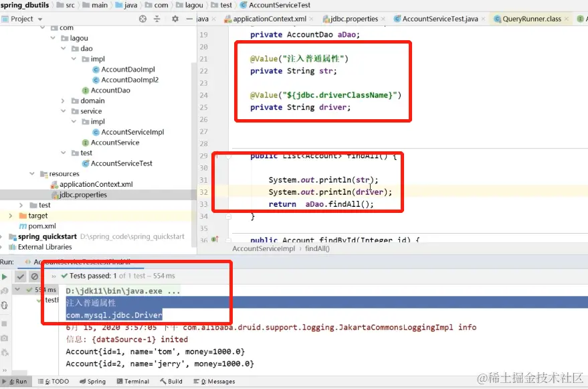Close the jdbc.properties tab
This screenshot has height=389, width=588.
[383, 19]
